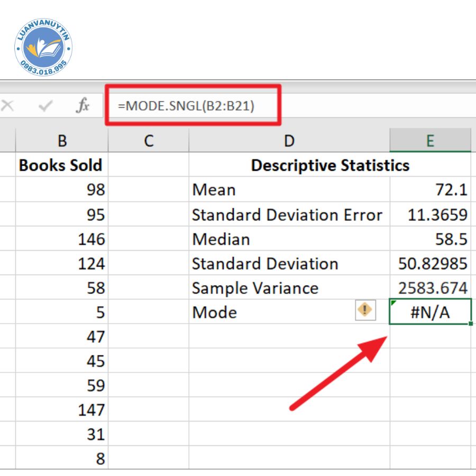
Task: Select the Mean value cell 72.1
Action: (x=430, y=190)
